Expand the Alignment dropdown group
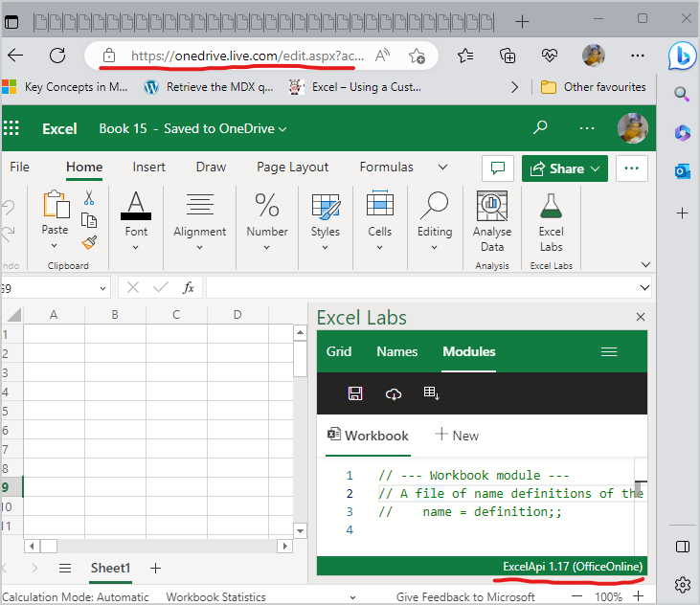Screen dimensions: 700x605 click(199, 247)
